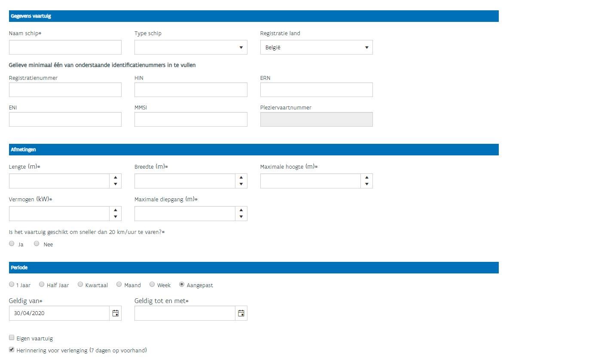
Task: Select Ja for faster than 20 km/uur
Action: pos(12,244)
